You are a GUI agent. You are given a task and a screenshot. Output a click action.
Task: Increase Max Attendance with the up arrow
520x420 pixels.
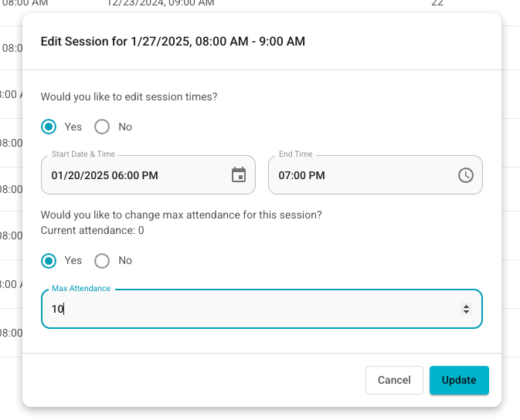tap(466, 307)
